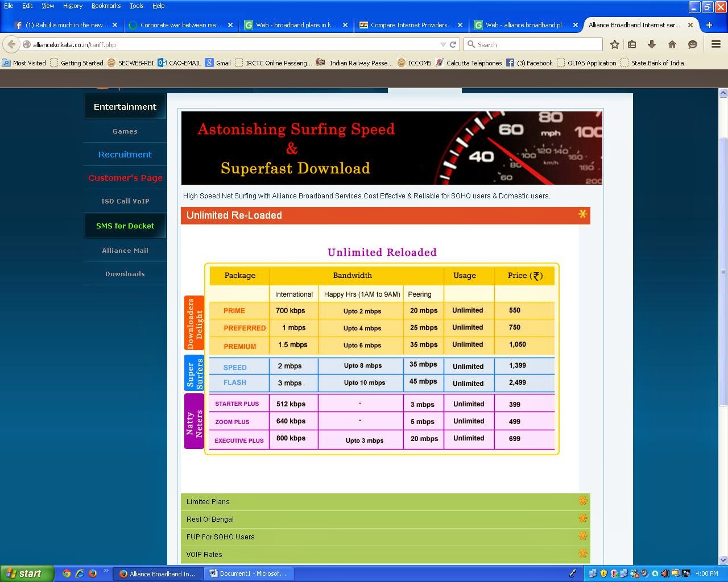Click the Firefox back arrow button

11,44
